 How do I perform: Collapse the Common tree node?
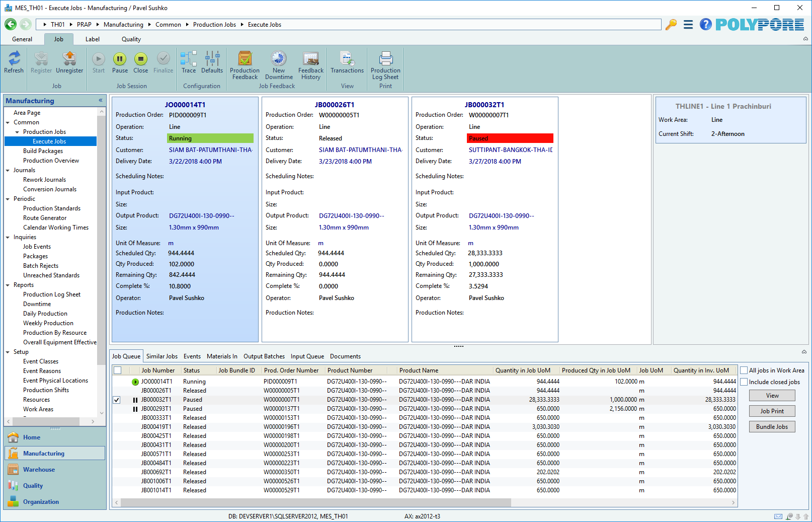pos(8,122)
